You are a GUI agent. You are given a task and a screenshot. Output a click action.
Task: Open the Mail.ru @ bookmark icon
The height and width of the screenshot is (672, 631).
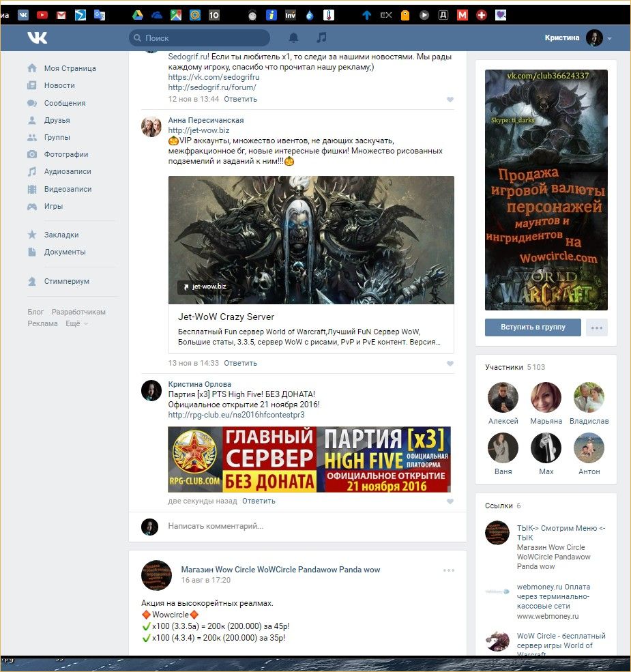(195, 15)
